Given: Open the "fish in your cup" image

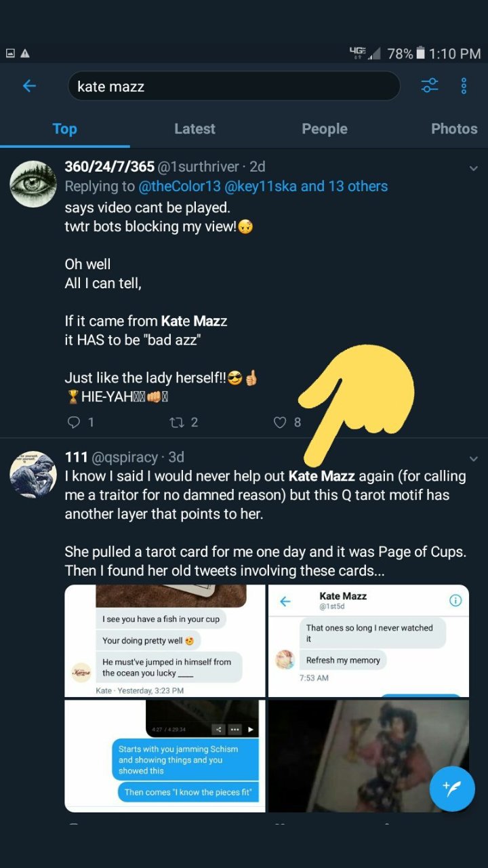Looking at the screenshot, I should (165, 641).
